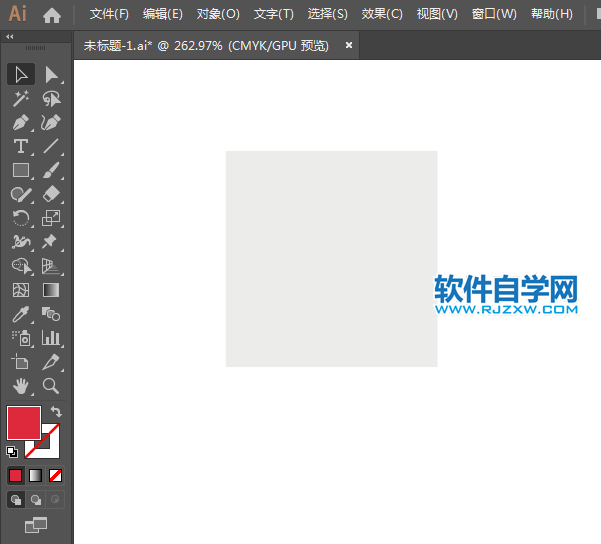Screen dimensions: 601x544
Task: Swap fill and stroke colors
Action: [56, 412]
